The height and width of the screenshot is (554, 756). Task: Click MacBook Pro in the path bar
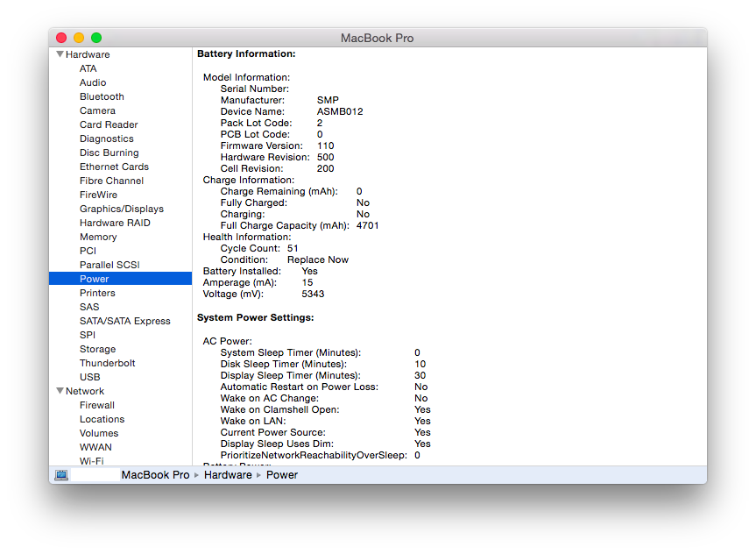point(155,475)
